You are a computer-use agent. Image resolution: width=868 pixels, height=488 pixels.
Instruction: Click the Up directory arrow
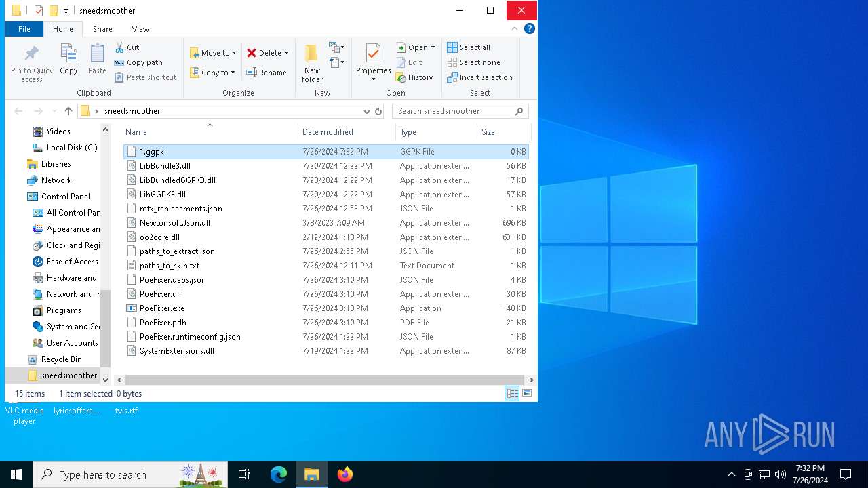(x=68, y=111)
